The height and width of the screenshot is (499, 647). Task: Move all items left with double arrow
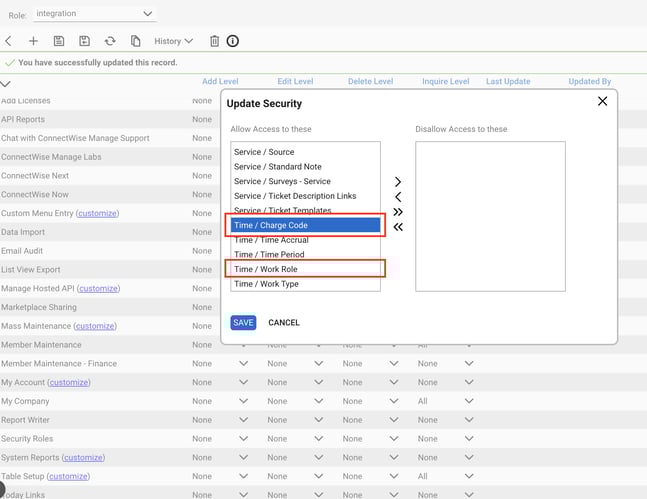tap(398, 227)
